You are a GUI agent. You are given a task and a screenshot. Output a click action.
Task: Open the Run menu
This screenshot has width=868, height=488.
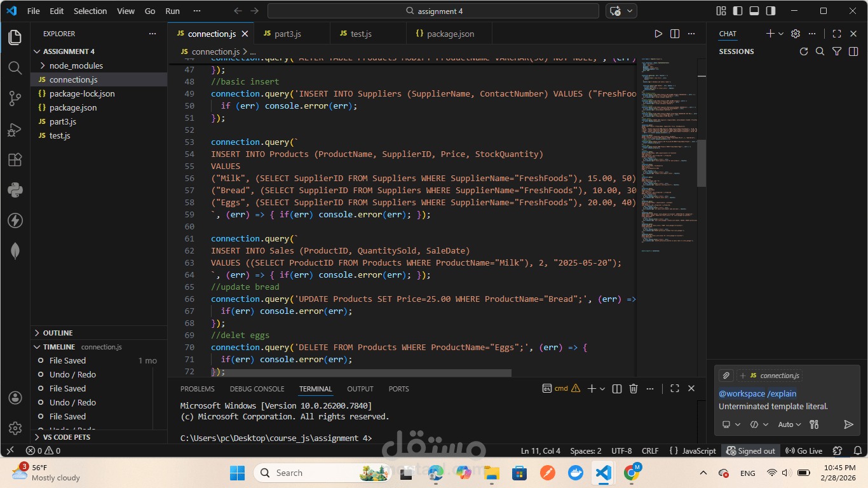click(172, 11)
